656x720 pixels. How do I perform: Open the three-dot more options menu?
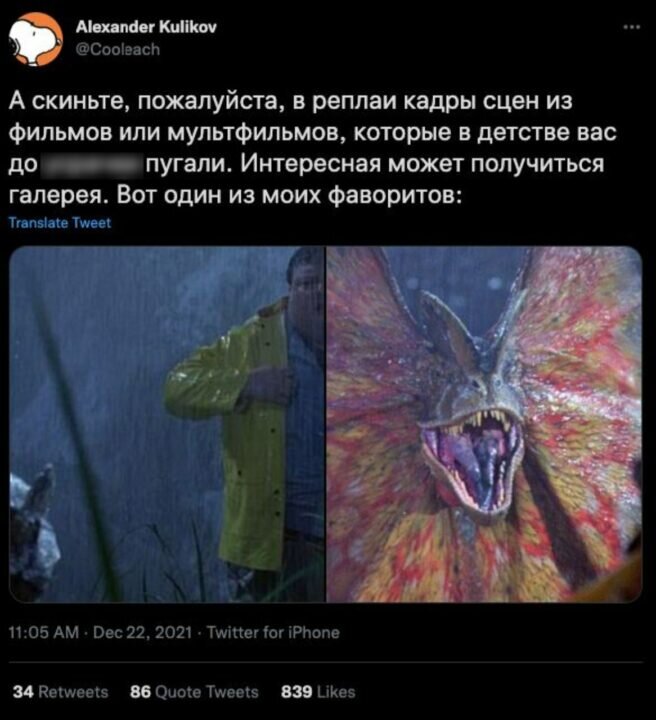click(632, 28)
